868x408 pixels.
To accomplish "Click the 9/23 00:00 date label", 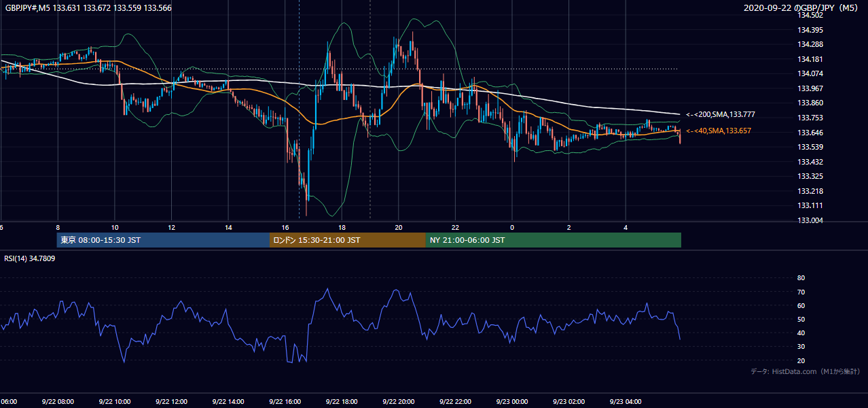I will pos(512,401).
